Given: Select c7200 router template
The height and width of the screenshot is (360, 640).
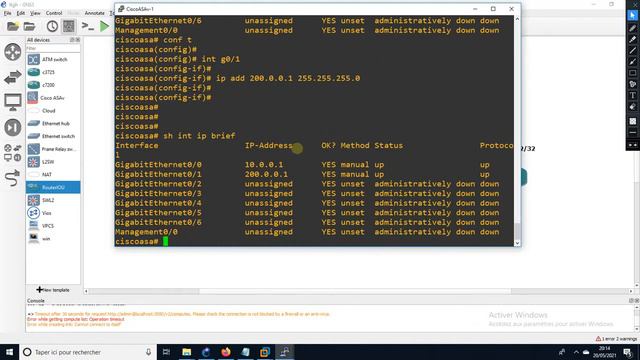Looking at the screenshot, I should click(x=53, y=85).
